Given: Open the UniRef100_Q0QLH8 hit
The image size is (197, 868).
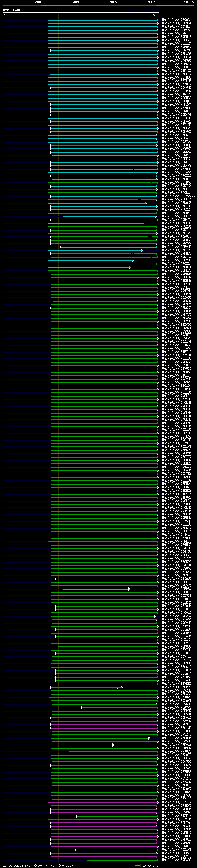Looking at the screenshot, I should (x=176, y=406).
